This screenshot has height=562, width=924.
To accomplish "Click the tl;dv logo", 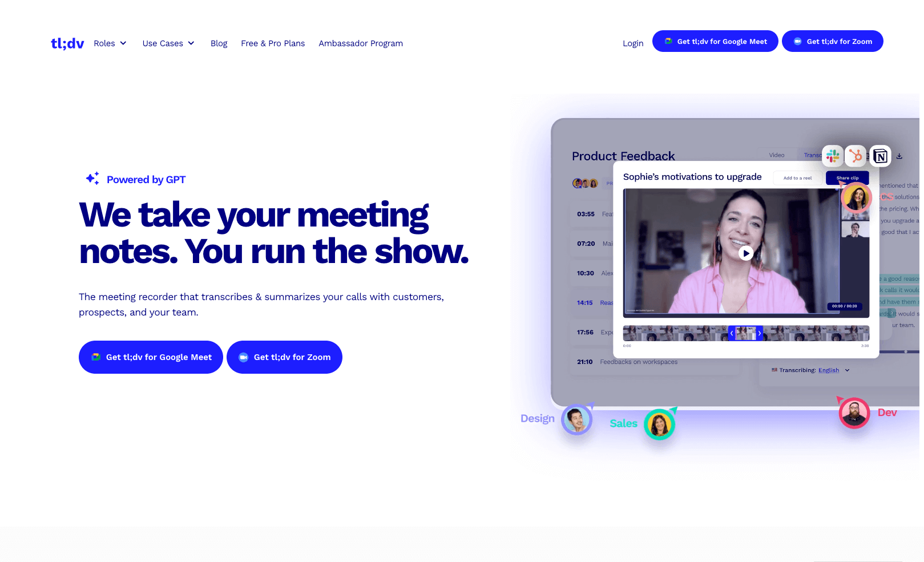I will [x=67, y=43].
